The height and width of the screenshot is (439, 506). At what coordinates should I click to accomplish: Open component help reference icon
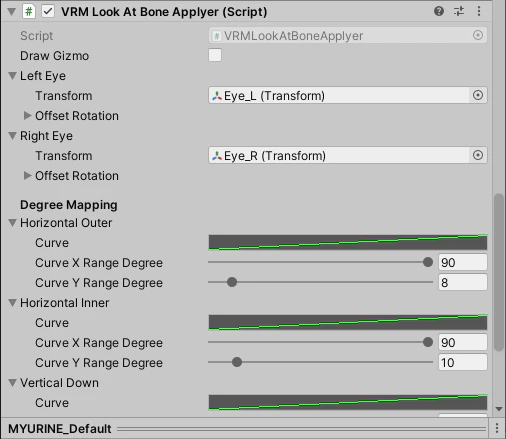pyautogui.click(x=439, y=11)
